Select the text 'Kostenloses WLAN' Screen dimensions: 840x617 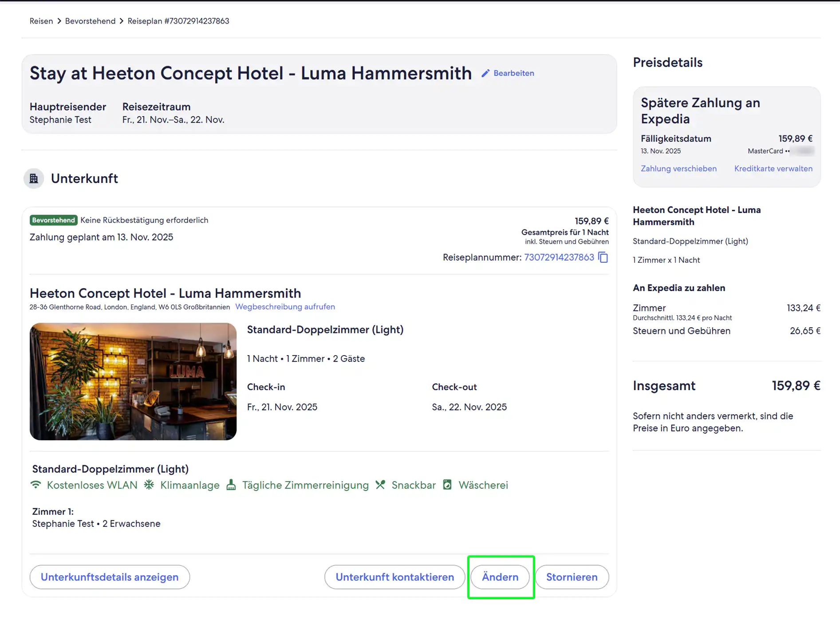(x=92, y=485)
